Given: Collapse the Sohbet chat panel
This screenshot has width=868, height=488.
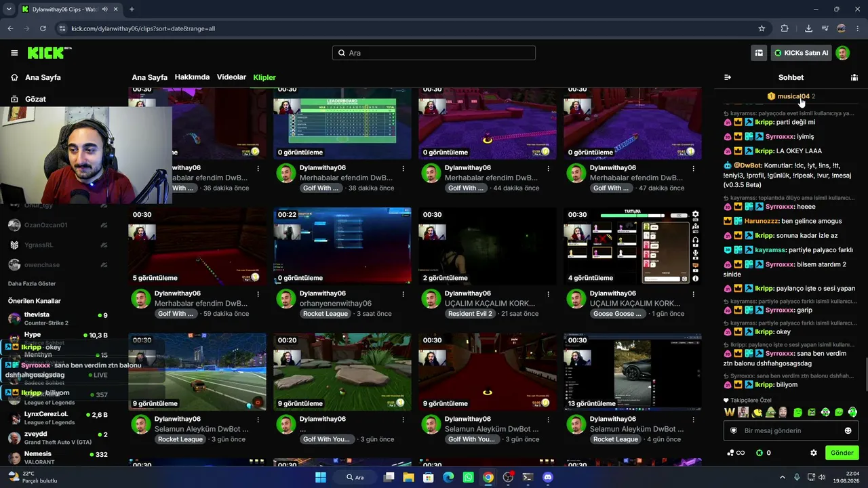Looking at the screenshot, I should [x=728, y=77].
